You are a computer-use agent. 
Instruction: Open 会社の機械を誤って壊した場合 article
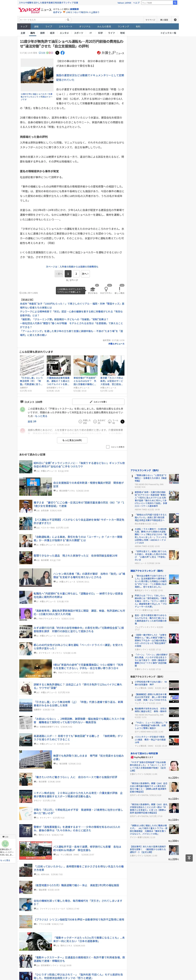[78, 902]
